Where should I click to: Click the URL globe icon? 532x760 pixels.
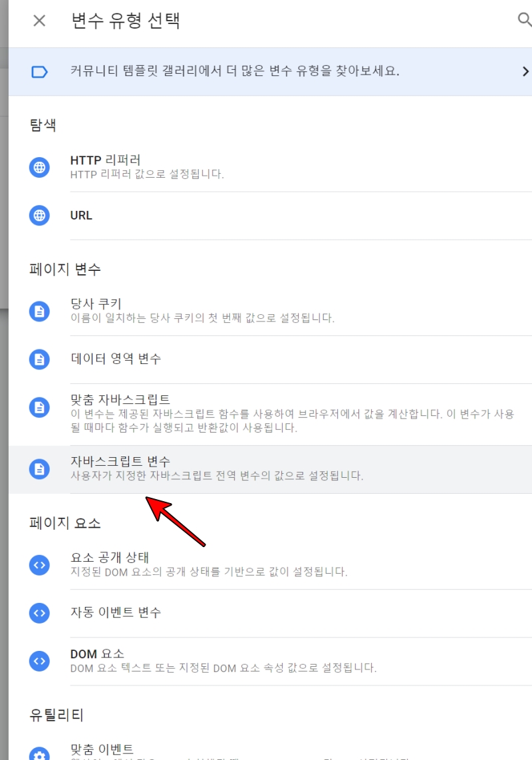39,215
